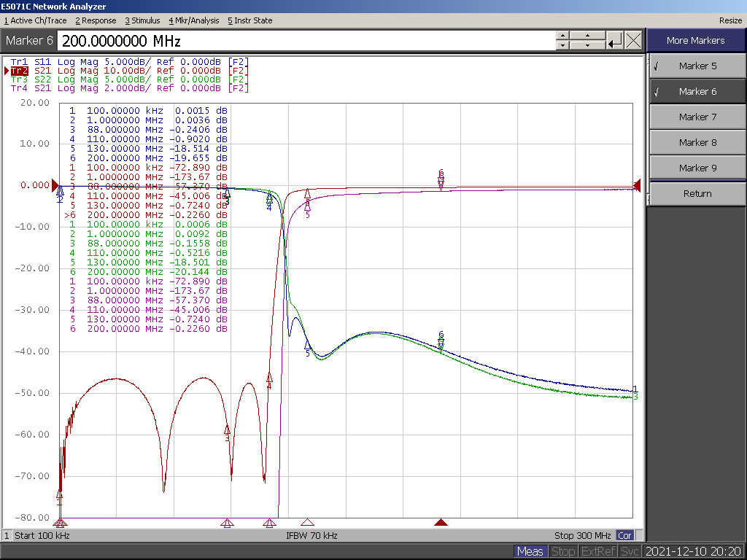747x560 pixels.
Task: Click the Svc status indicator
Action: click(x=630, y=551)
